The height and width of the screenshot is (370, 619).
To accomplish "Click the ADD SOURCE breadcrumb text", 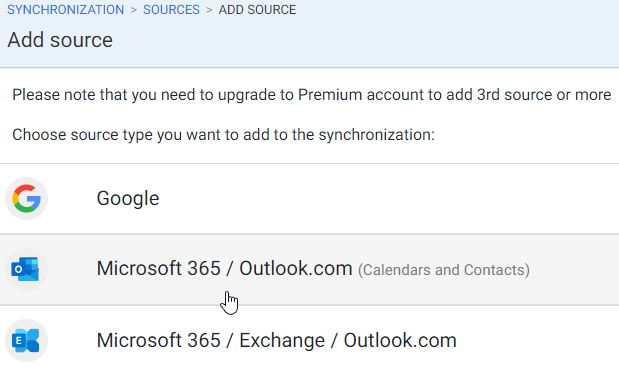I will (257, 9).
